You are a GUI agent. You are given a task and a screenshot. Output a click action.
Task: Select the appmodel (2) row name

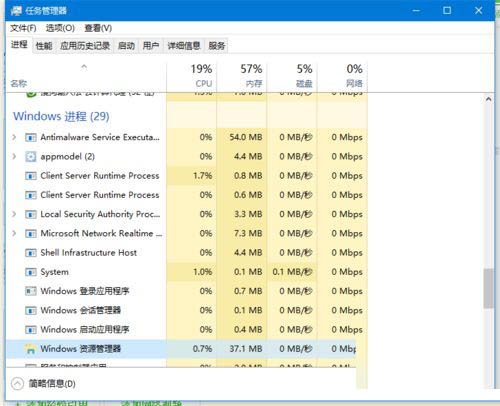coord(68,157)
